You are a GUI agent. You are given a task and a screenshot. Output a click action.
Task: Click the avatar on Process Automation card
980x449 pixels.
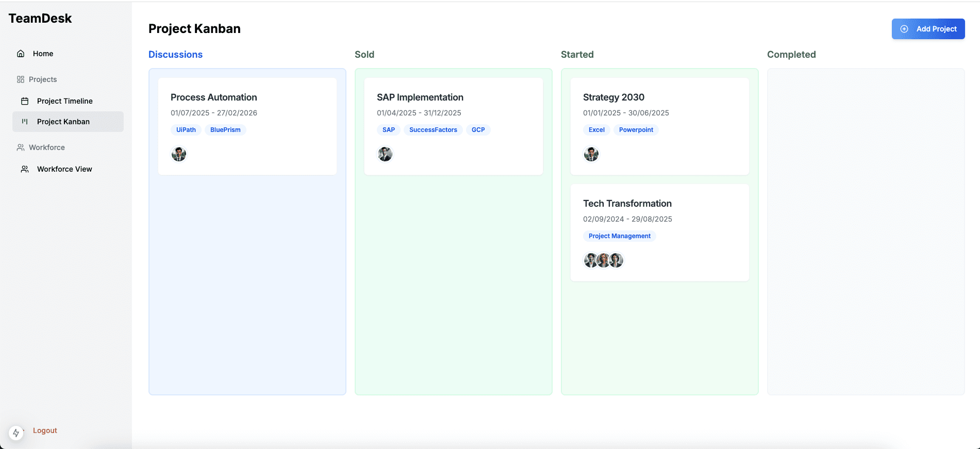[179, 154]
